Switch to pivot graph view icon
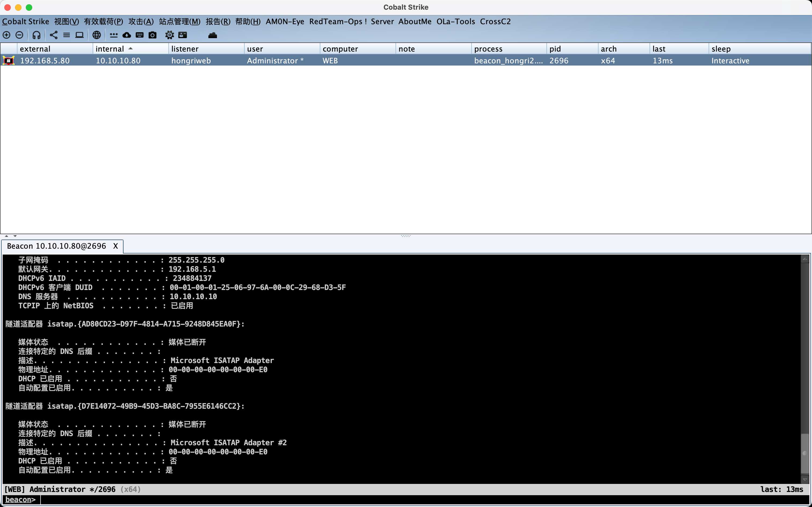 pos(54,35)
